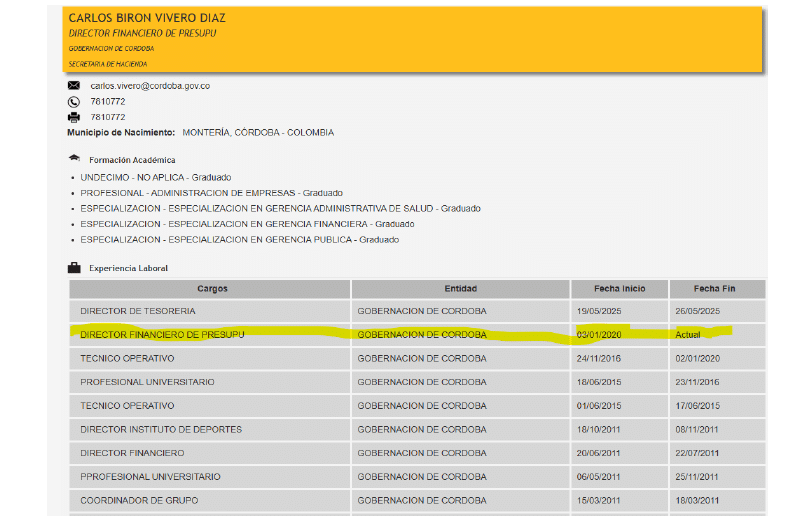The width and height of the screenshot is (787, 522).
Task: Click the TECNICO OPERATIVO cargo starting 01/06/2015
Action: pos(210,406)
